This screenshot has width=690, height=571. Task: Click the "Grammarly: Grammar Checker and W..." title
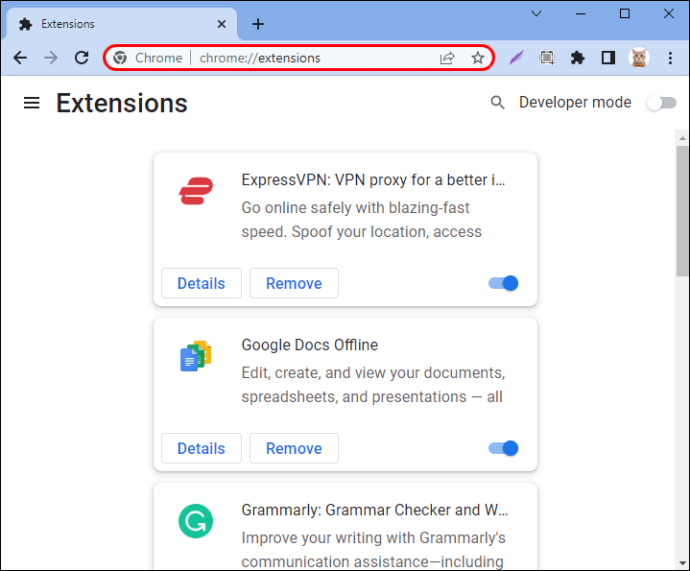coord(374,510)
